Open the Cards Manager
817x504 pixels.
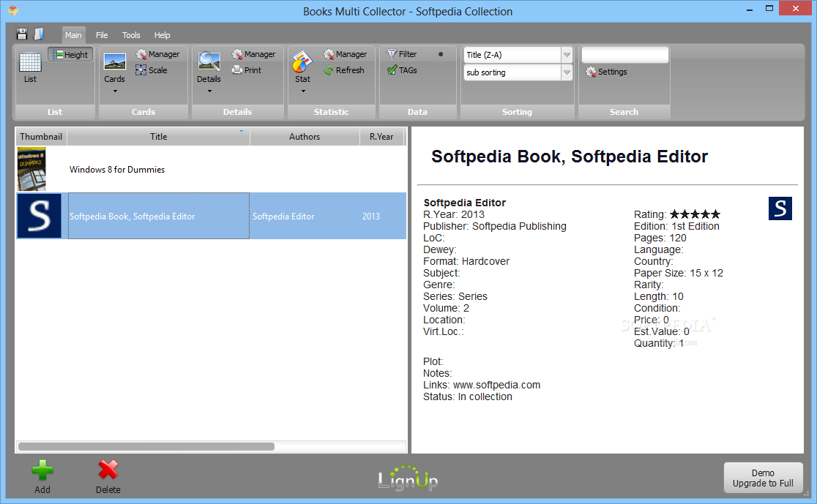[158, 54]
